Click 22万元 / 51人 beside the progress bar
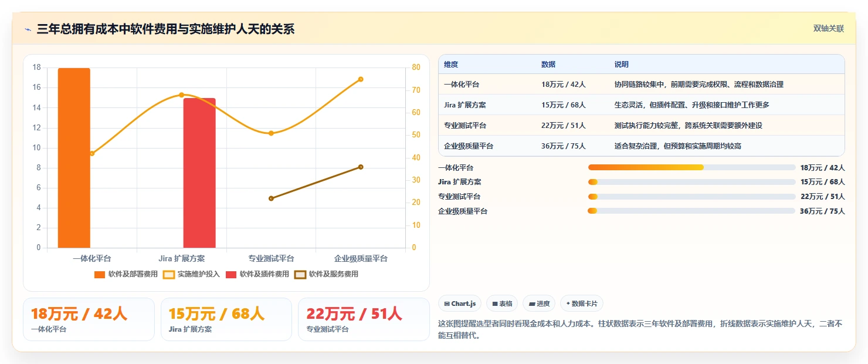This screenshot has height=364, width=868. click(x=822, y=197)
